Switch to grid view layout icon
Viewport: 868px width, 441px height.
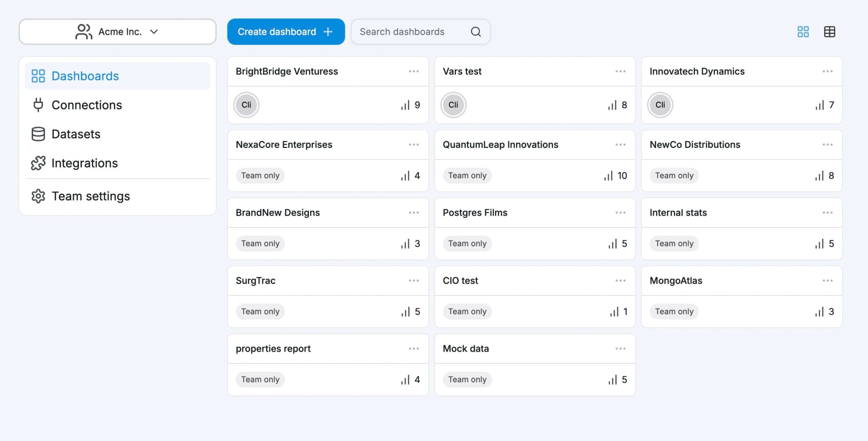[x=803, y=32]
